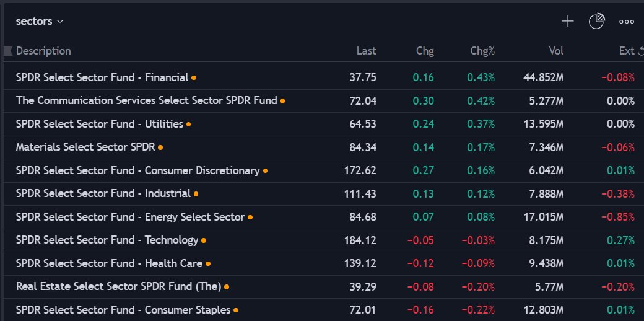
Task: Click Technology extended change 0.27%
Action: (620, 240)
